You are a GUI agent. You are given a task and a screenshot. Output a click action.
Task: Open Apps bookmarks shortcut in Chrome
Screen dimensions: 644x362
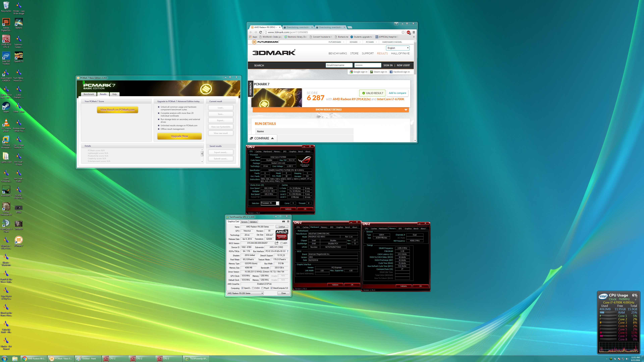pyautogui.click(x=253, y=37)
